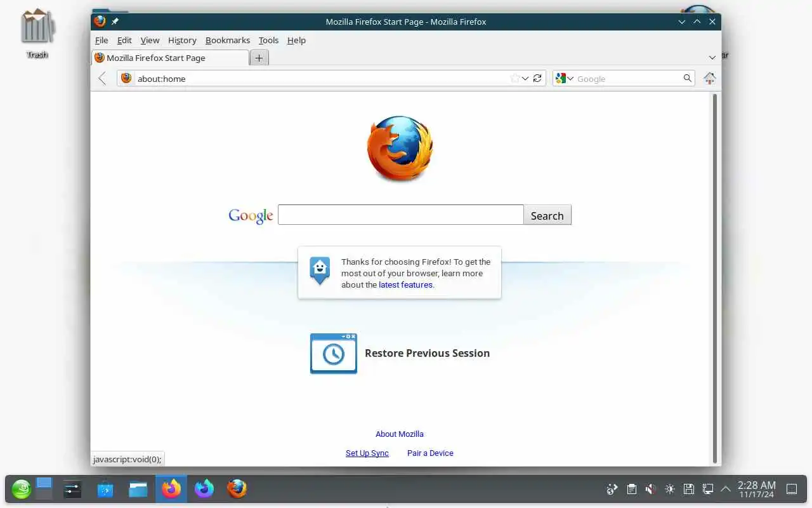Switch to the active Firefox taskbar entry

click(171, 488)
